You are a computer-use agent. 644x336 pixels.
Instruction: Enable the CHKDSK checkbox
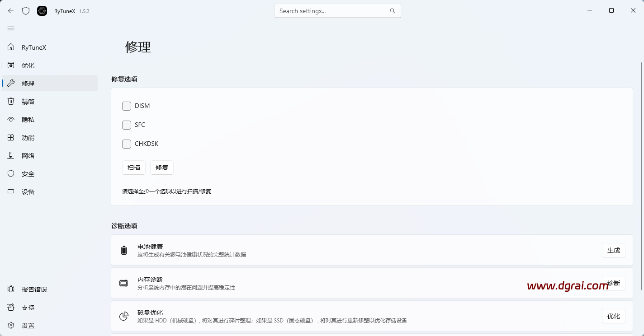coord(127,144)
